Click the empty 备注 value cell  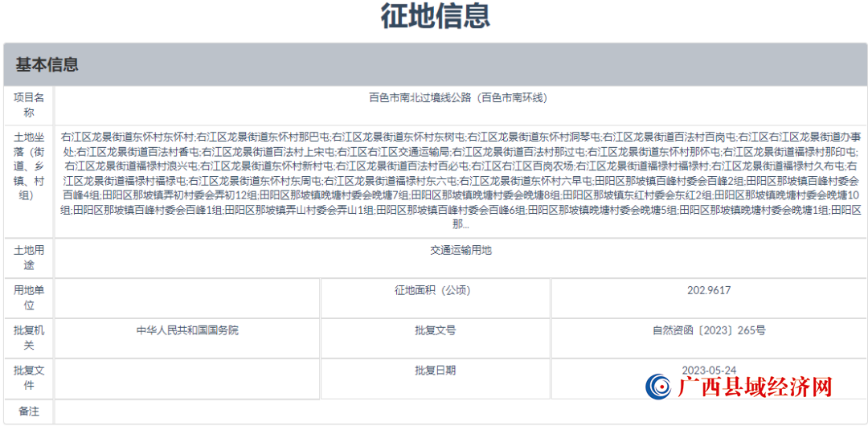pos(461,412)
